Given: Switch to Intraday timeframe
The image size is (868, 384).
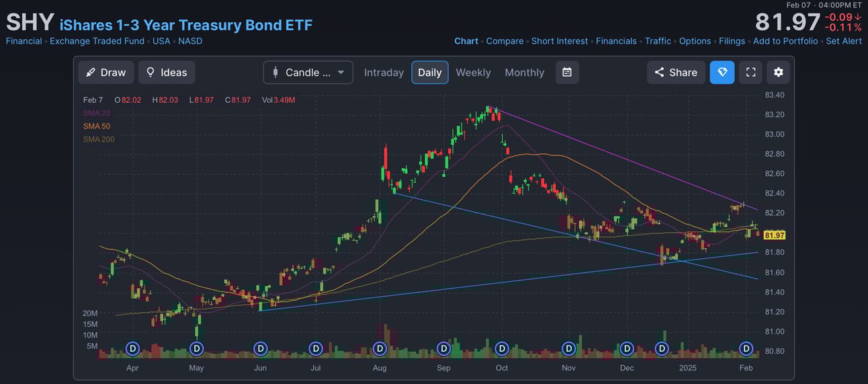Looking at the screenshot, I should point(384,73).
